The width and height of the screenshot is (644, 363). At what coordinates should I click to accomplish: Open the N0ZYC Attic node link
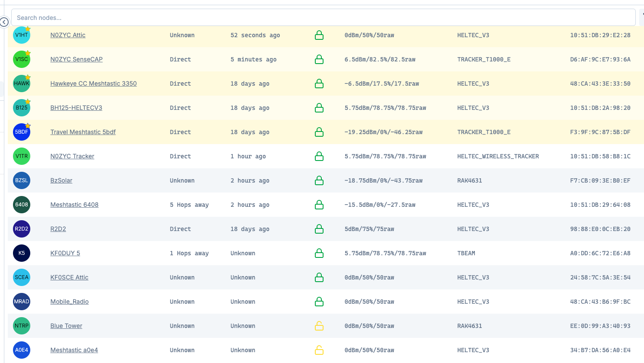[x=68, y=35]
